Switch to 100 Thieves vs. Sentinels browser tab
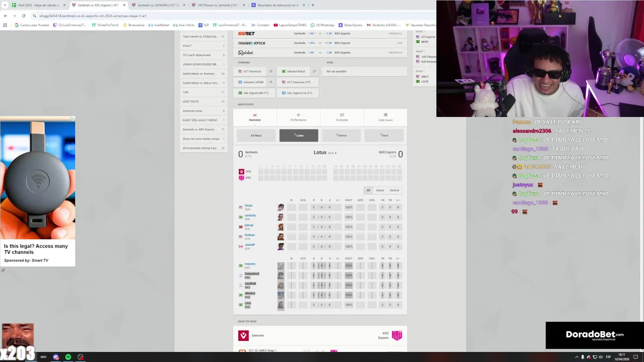The height and width of the screenshot is (362, 644). click(218, 5)
